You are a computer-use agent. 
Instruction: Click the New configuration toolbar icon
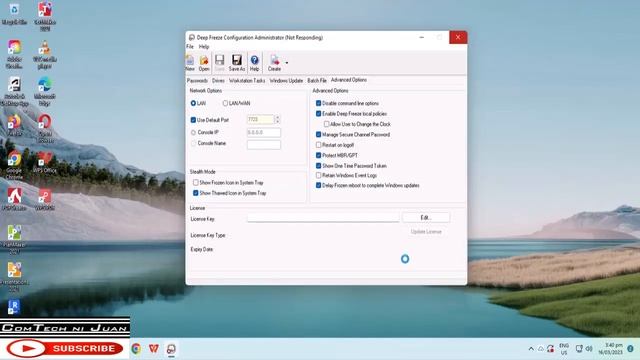190,63
